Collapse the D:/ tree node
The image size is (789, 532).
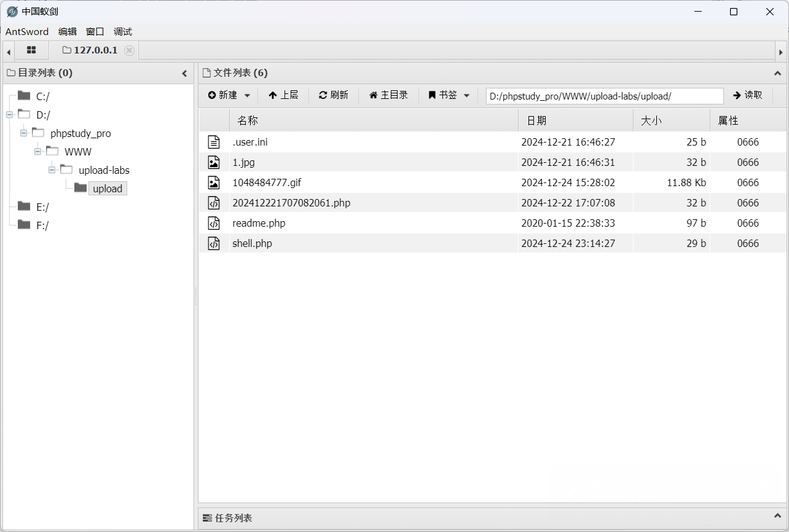(x=9, y=114)
